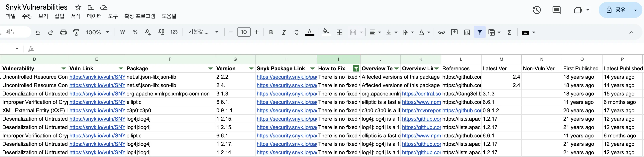Screen dimensions: 644x157
Task: Open the text color picker
Action: pyautogui.click(x=310, y=32)
